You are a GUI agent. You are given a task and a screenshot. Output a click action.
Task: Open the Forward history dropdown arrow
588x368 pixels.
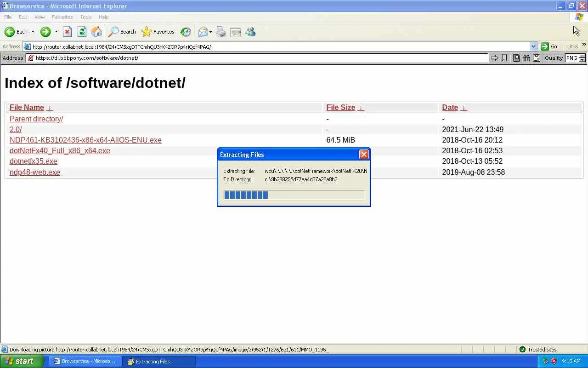click(56, 32)
